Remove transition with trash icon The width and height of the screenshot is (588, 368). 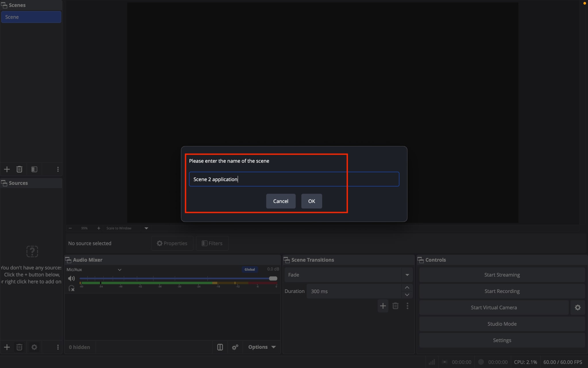coord(395,306)
